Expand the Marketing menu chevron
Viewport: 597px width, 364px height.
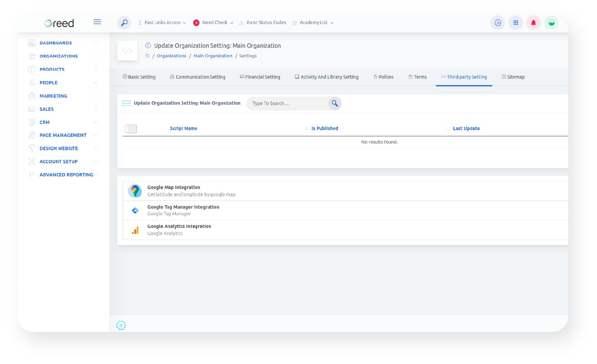pos(96,96)
